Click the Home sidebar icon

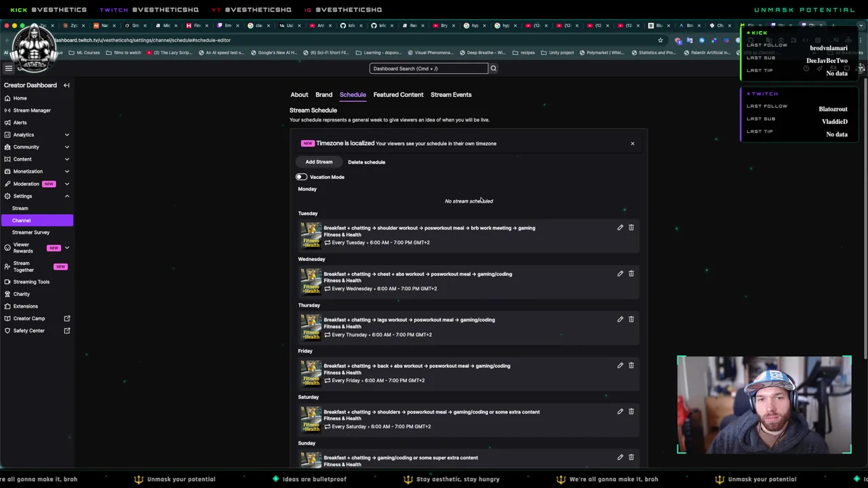[7, 98]
